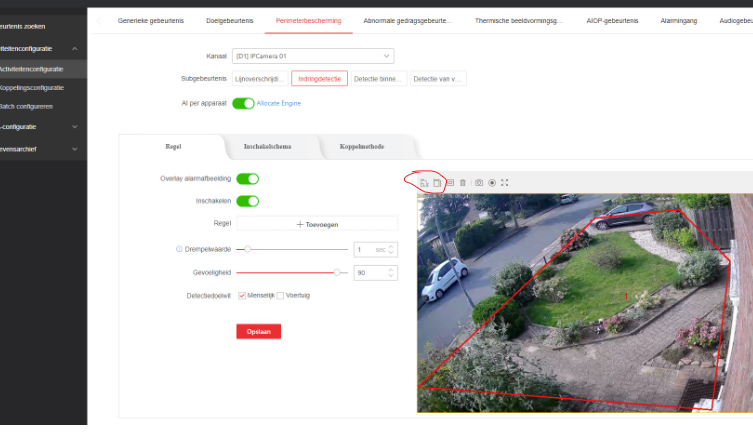Click the info icon beside Drempelwaarde

point(179,249)
